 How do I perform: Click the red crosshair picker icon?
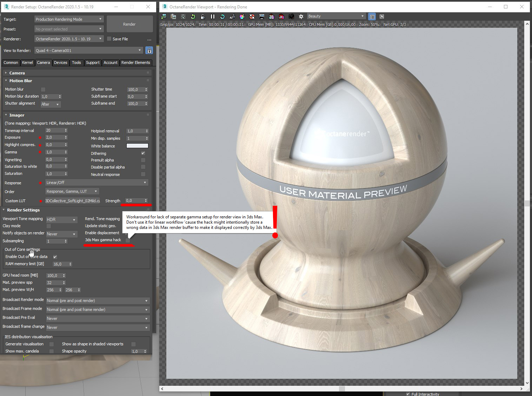252,16
